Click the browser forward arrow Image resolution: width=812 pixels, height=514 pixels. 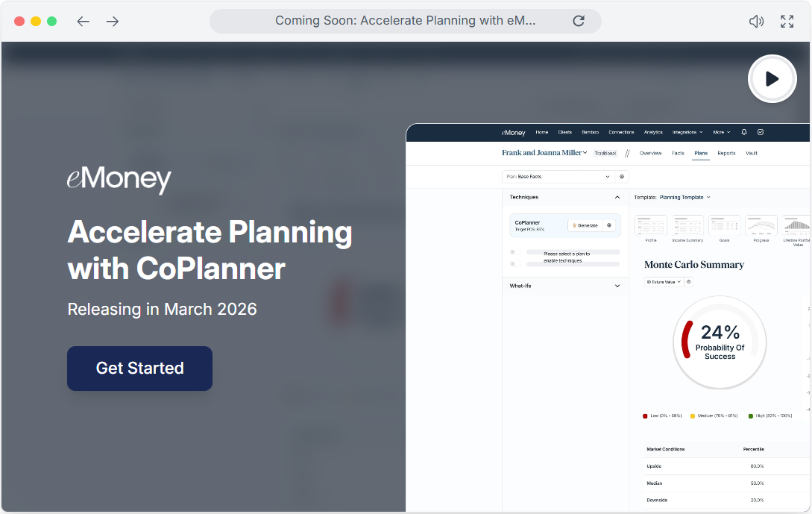(113, 22)
